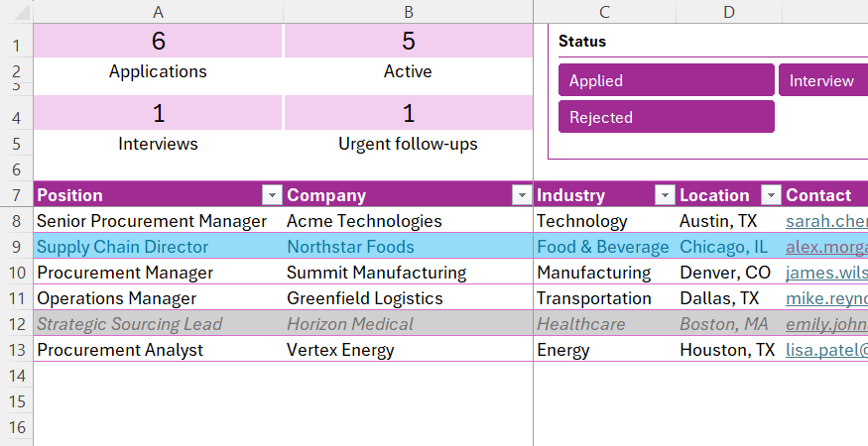Select the Senior Procurement Manager cell
This screenshot has height=446, width=868.
coord(159,221)
